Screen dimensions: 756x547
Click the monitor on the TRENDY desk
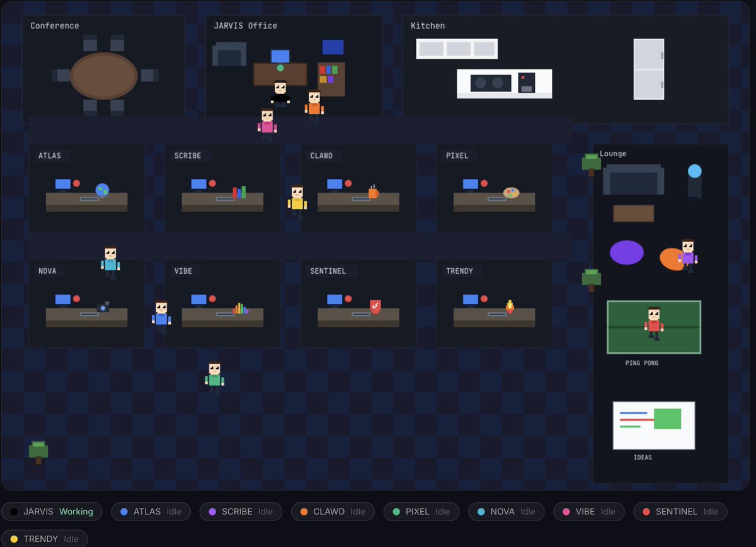coord(471,300)
